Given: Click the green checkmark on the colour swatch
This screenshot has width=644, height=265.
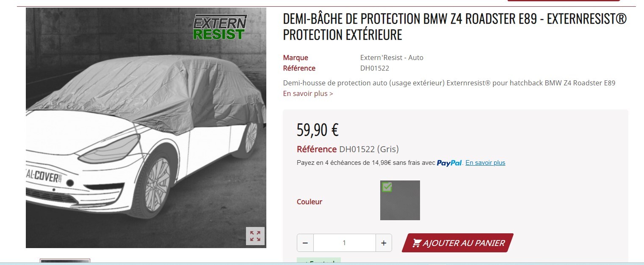Looking at the screenshot, I should point(387,187).
